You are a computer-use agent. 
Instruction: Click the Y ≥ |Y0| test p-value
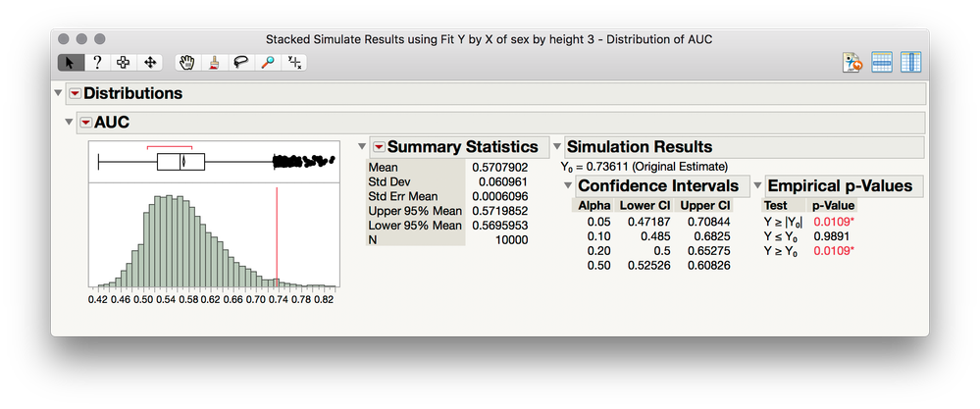pyautogui.click(x=833, y=222)
